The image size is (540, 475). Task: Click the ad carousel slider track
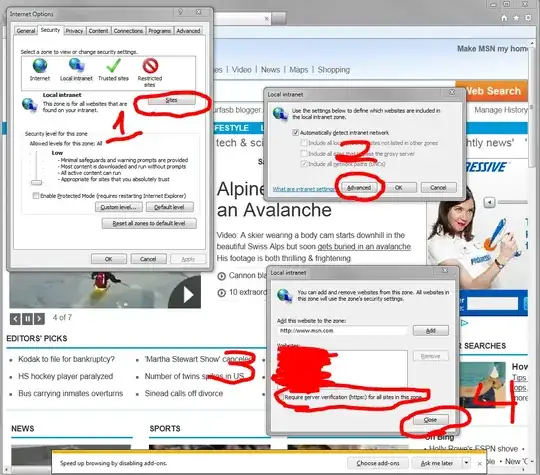point(513,202)
